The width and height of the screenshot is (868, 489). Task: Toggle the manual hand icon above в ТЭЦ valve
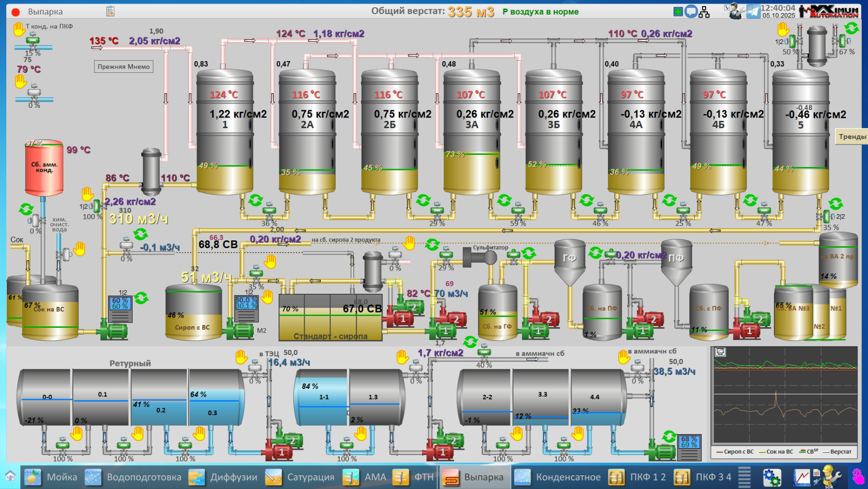tap(241, 357)
